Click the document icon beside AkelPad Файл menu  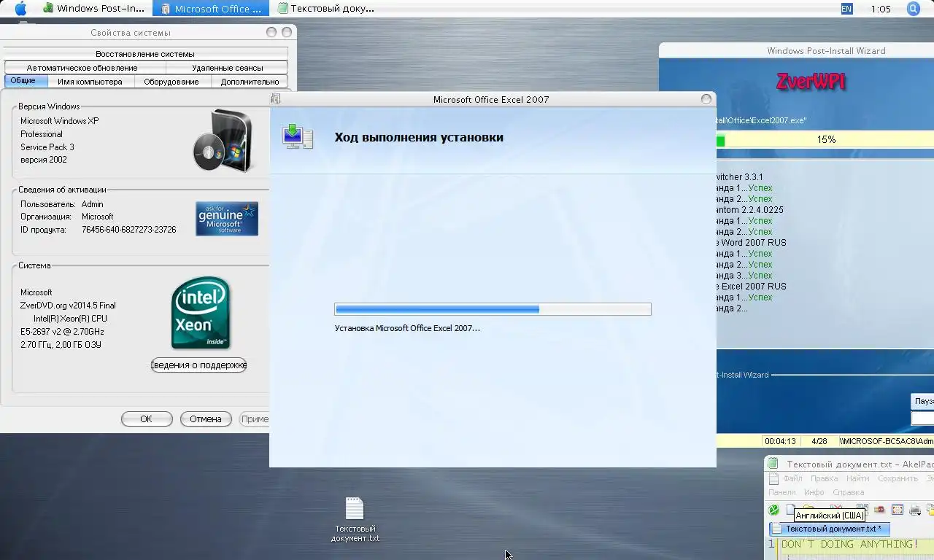click(x=772, y=479)
